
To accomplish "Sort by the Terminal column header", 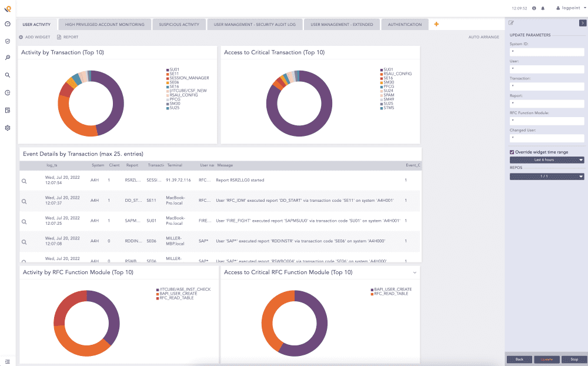I will tap(175, 165).
